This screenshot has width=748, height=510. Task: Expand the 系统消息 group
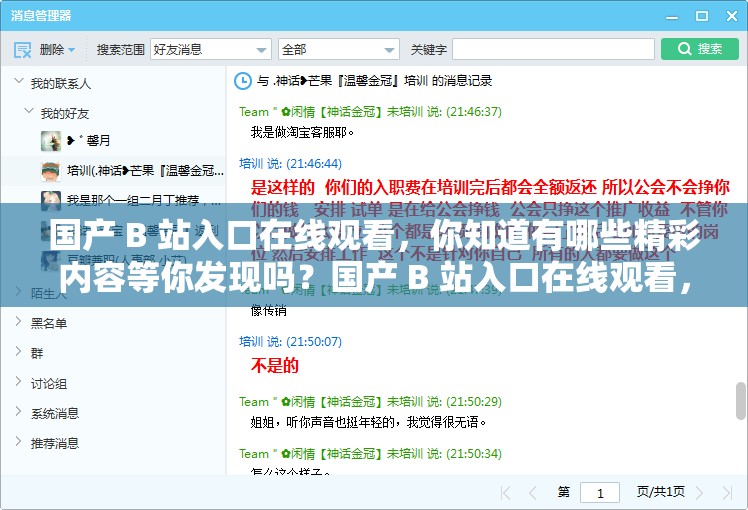pos(19,411)
